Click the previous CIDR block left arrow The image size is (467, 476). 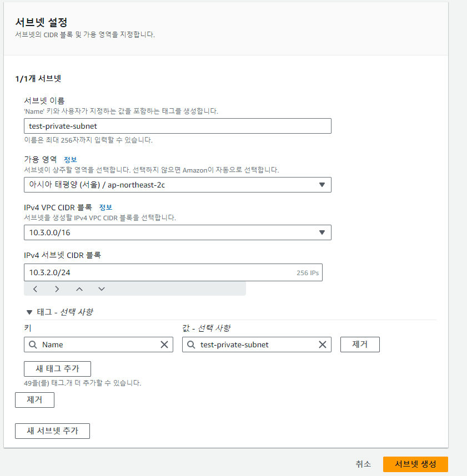[35, 289]
